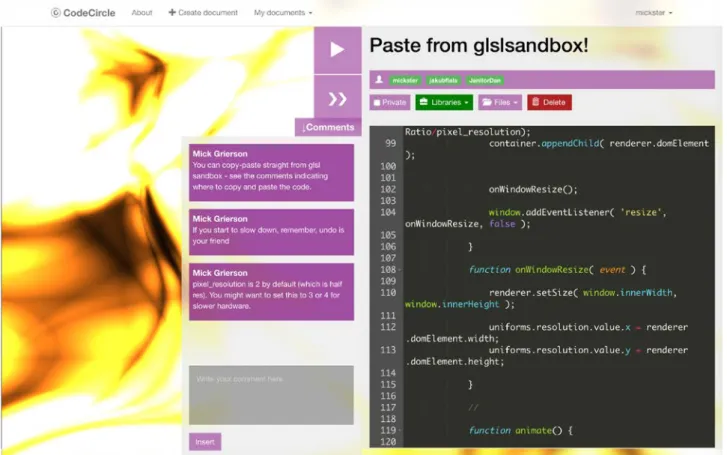727x455 pixels.
Task: Insert the comment
Action: (x=205, y=442)
